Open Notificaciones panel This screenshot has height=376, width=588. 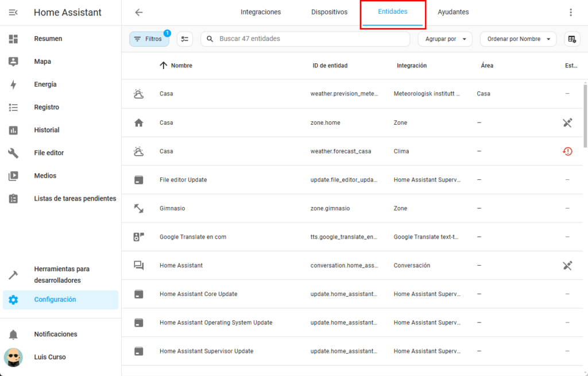[55, 334]
